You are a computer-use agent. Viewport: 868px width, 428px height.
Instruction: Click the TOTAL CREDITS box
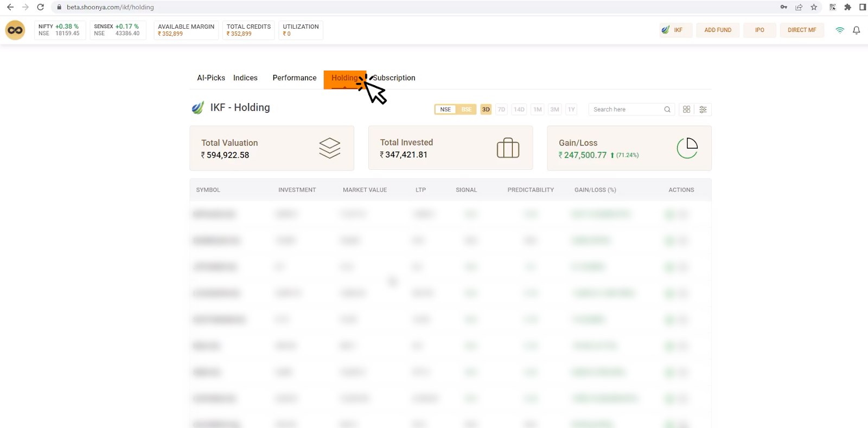tap(248, 30)
